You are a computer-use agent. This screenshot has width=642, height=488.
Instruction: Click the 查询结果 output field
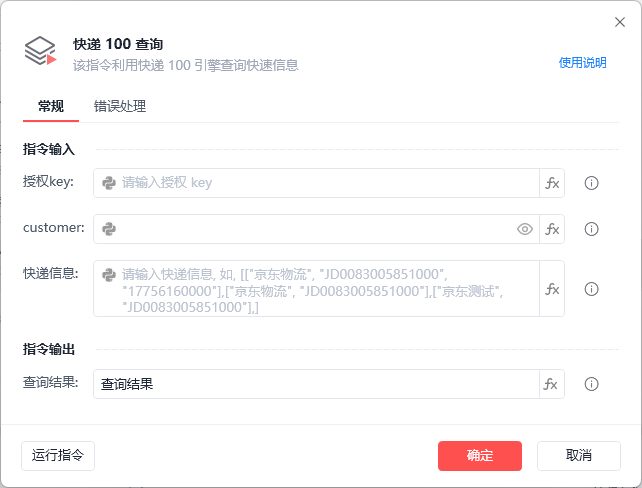click(316, 384)
